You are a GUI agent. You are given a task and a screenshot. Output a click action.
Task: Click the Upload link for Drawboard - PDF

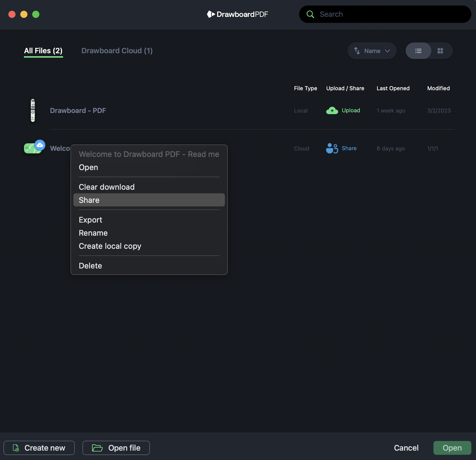[351, 110]
